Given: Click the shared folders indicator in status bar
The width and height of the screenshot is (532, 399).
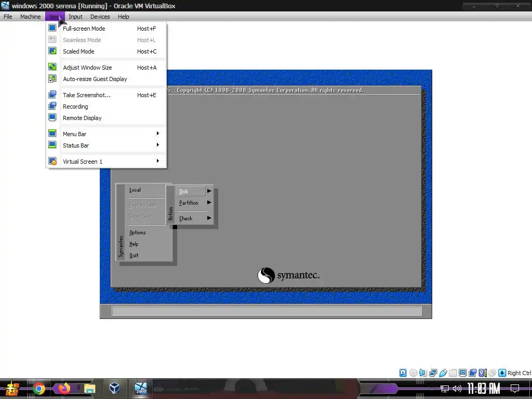Looking at the screenshot, I should coord(453,373).
